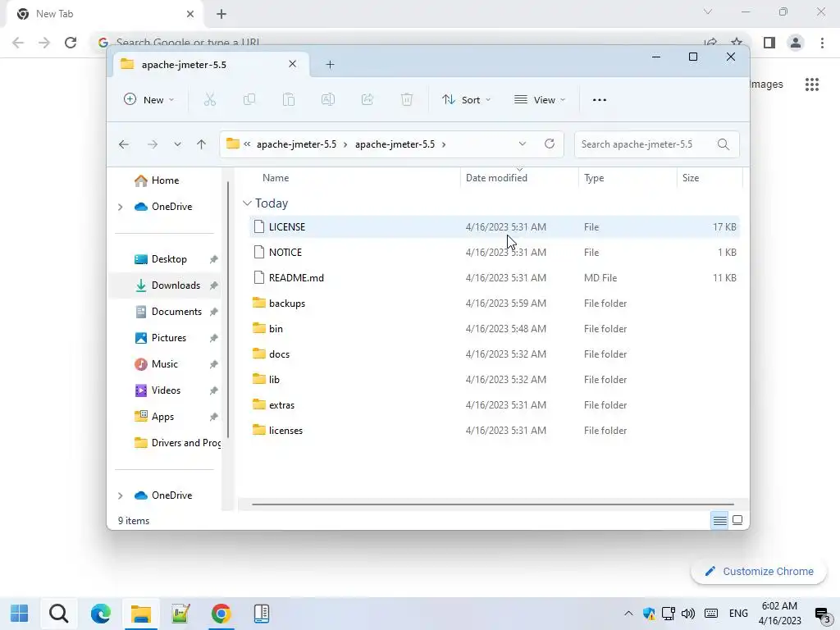Click Customize Chrome button
The width and height of the screenshot is (840, 630).
tap(759, 571)
